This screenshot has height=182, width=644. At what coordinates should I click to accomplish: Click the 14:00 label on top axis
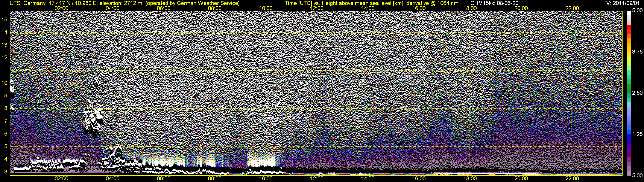(368, 8)
